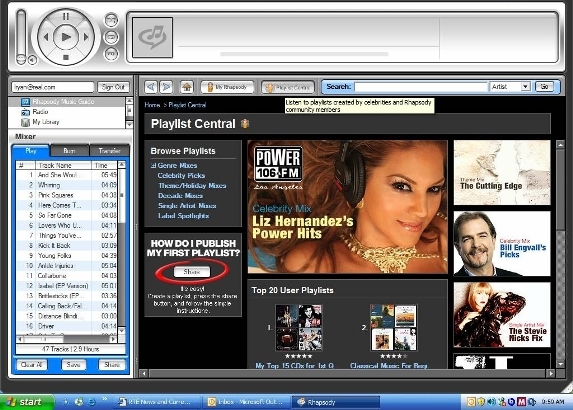Image resolution: width=573 pixels, height=410 pixels.
Task: Open The Cutting Edge mix thumbnail
Action: [502, 172]
